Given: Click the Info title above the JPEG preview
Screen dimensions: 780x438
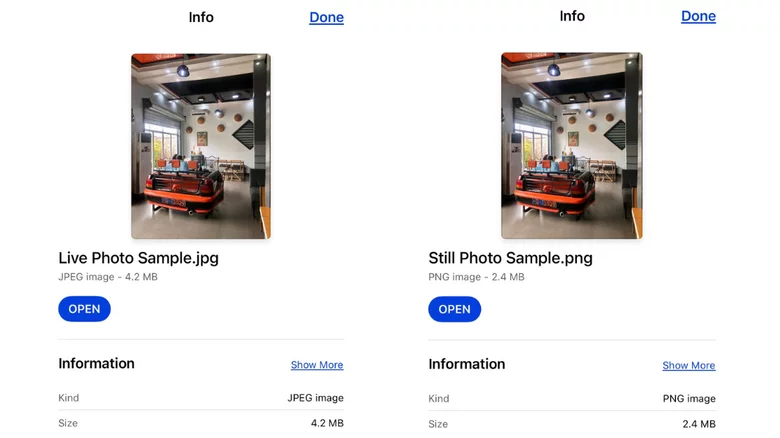Looking at the screenshot, I should point(201,17).
